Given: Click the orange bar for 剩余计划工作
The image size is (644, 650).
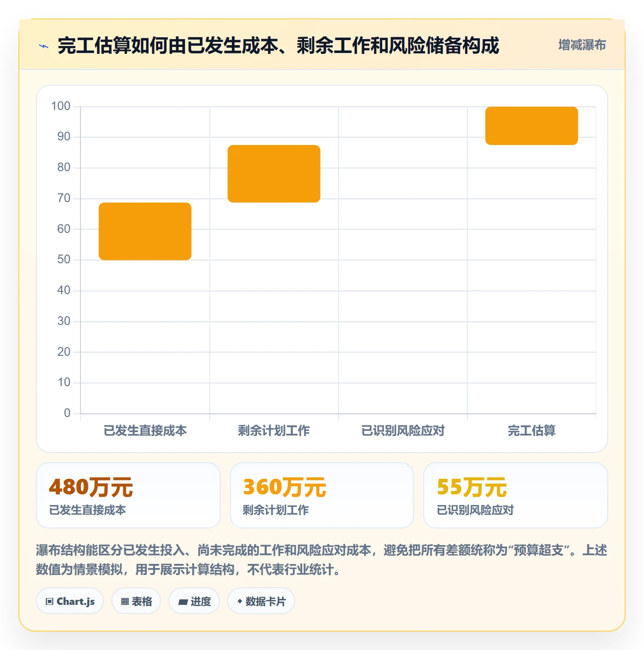Looking at the screenshot, I should coord(274,174).
